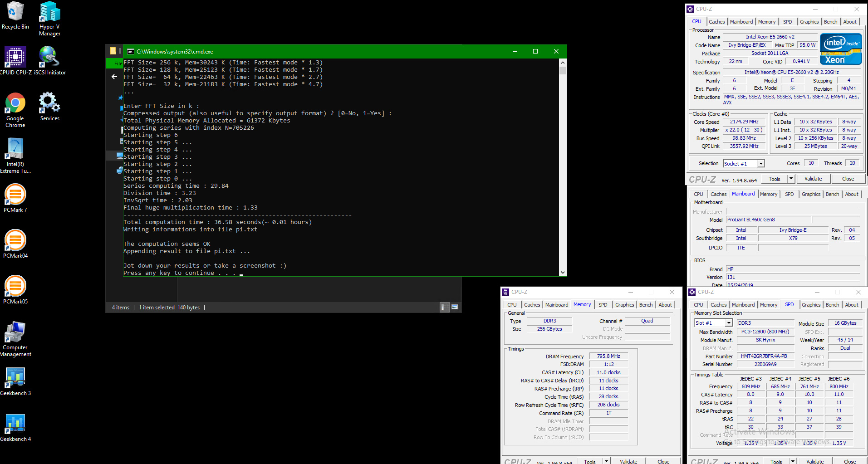Click the JEDEC #6 column header
Image resolution: width=868 pixels, height=464 pixels.
[839, 379]
